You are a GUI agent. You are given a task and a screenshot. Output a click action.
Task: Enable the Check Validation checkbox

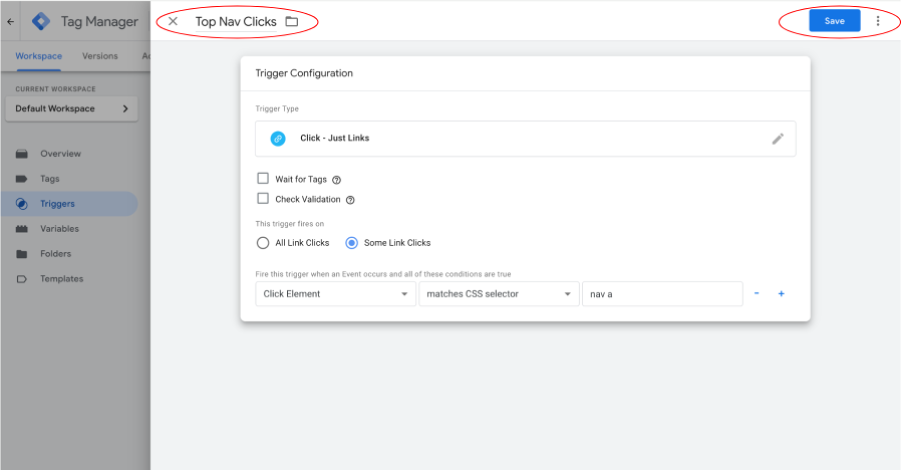[263, 198]
